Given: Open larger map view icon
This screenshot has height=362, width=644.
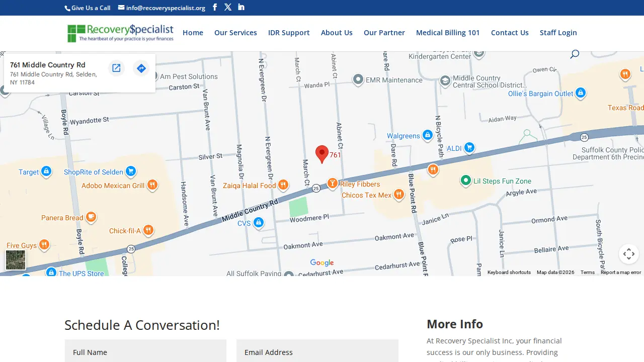Looking at the screenshot, I should pos(116,68).
